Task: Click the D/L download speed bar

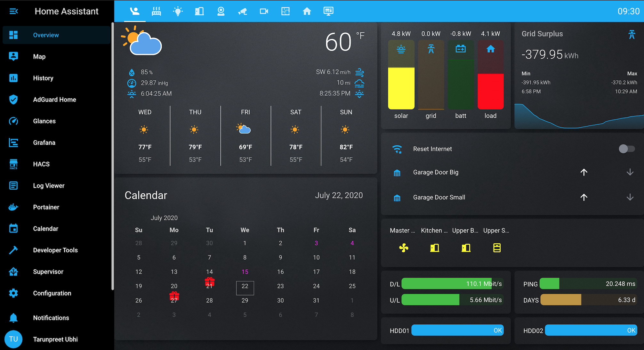Action: (x=448, y=284)
